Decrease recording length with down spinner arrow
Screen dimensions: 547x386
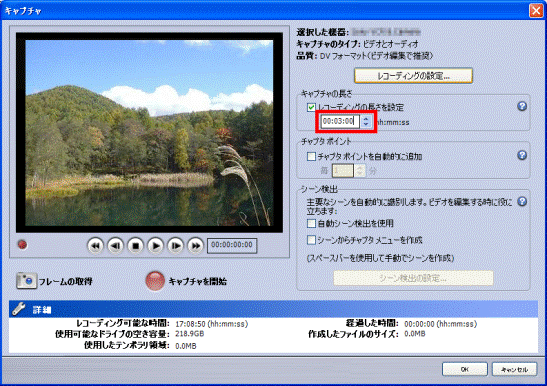[x=366, y=125]
